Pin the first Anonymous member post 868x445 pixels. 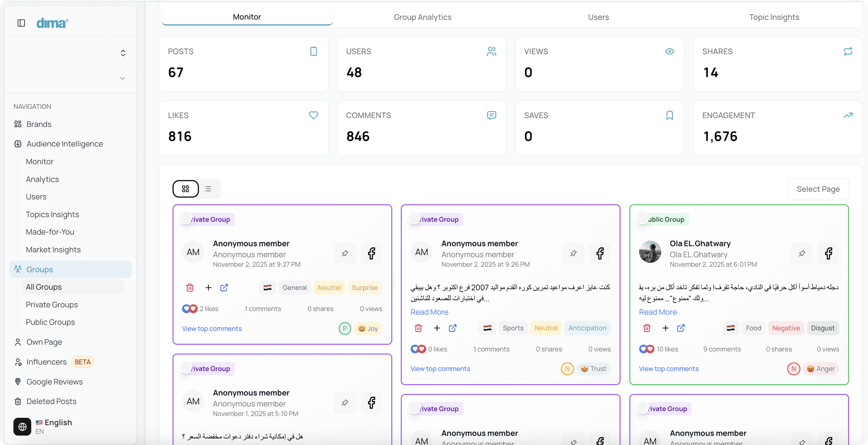345,253
